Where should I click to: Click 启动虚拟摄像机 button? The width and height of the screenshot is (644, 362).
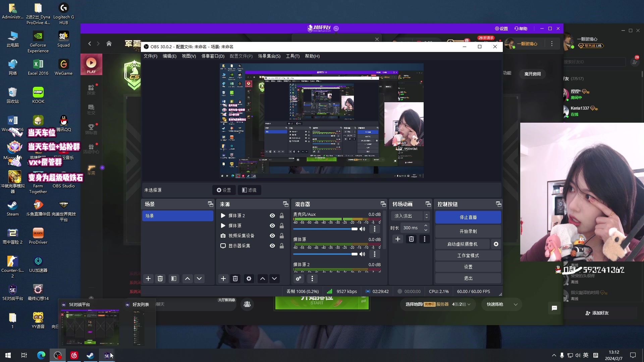(x=462, y=244)
